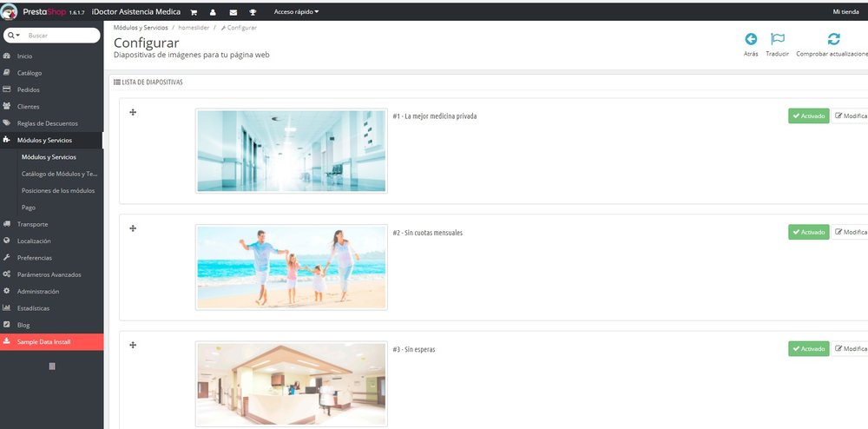868x429 pixels.
Task: Click the Traducir flag button
Action: coord(777,45)
